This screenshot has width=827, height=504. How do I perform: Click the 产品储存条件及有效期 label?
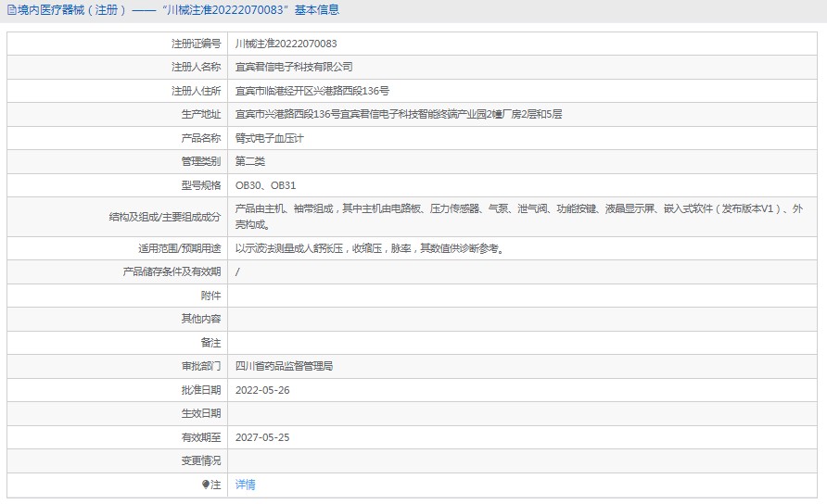tap(172, 271)
